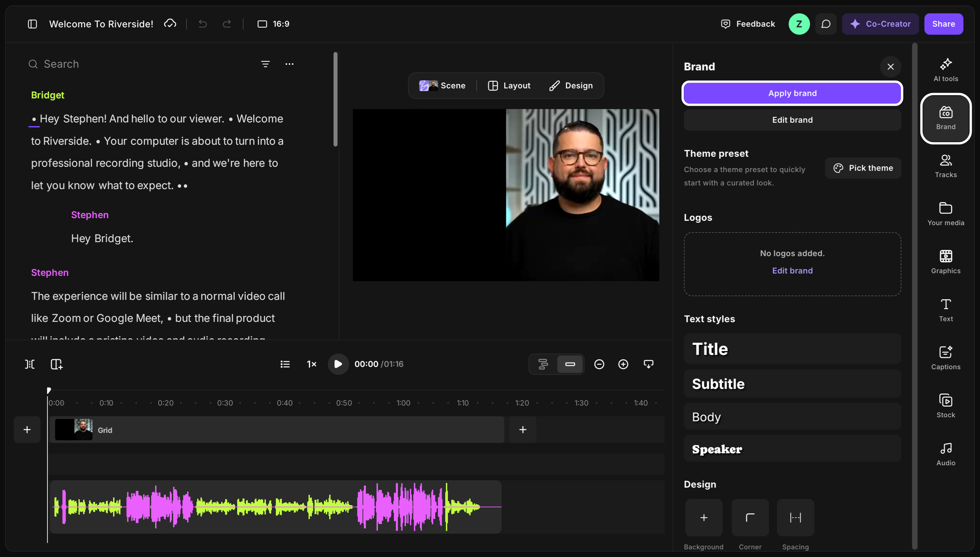Open the Text sidebar tab

tap(946, 310)
